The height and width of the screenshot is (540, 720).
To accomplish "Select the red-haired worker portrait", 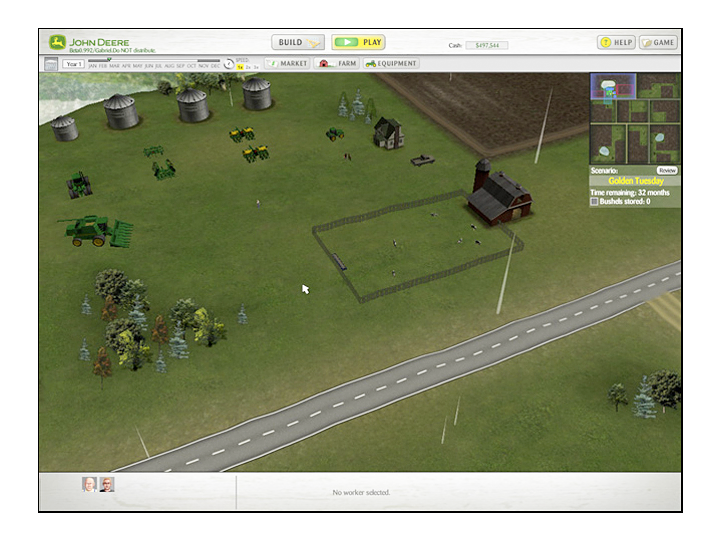I will [107, 484].
